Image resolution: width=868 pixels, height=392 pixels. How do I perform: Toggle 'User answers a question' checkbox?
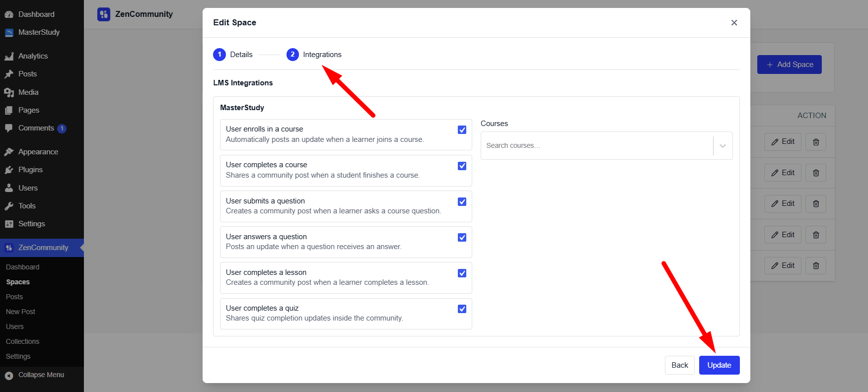(x=462, y=237)
